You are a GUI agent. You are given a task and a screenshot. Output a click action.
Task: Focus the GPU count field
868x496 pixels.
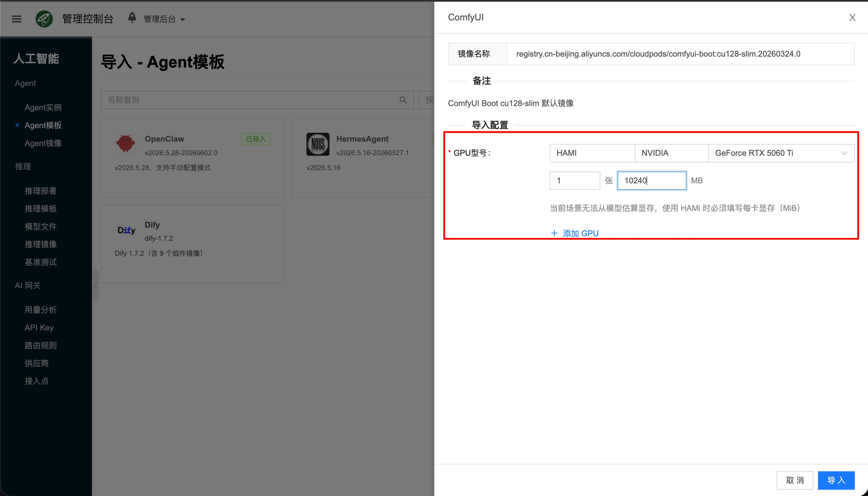click(574, 180)
